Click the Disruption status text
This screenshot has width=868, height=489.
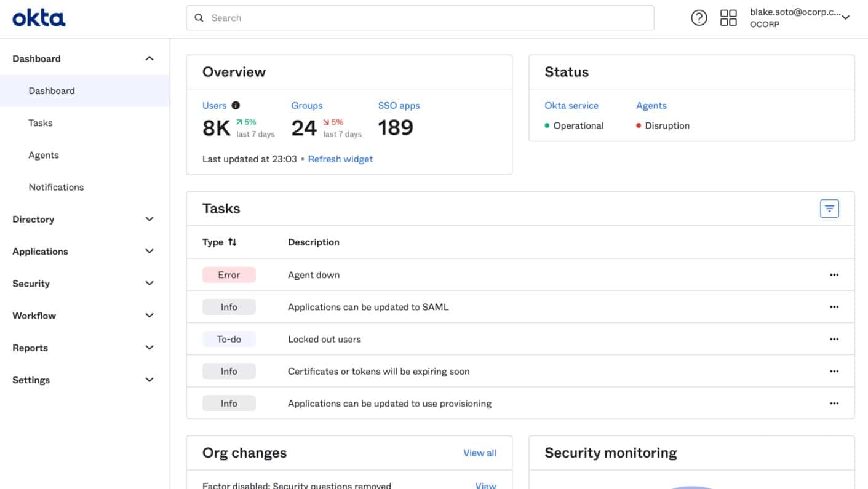click(667, 125)
